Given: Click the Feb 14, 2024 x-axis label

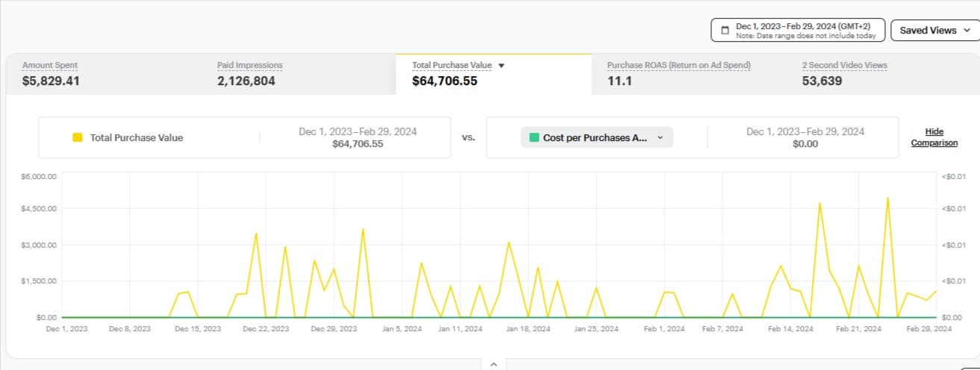Looking at the screenshot, I should coord(790,329).
